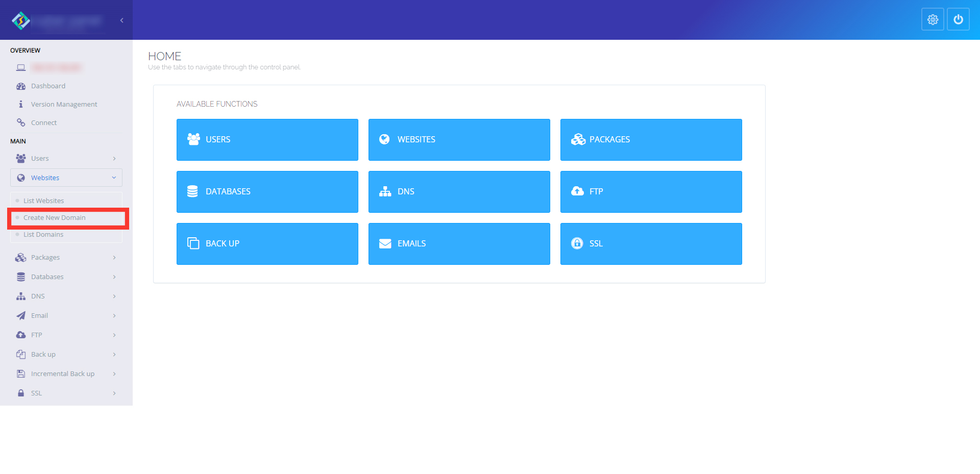Image resolution: width=980 pixels, height=474 pixels.
Task: Click the Dashboard gauge icon in sidebar
Action: coord(21,86)
